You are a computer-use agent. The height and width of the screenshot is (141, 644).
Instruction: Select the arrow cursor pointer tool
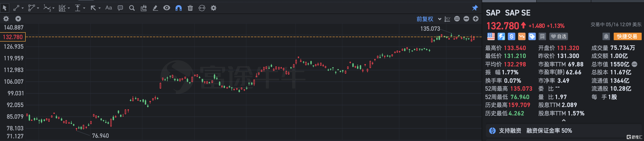point(5,8)
